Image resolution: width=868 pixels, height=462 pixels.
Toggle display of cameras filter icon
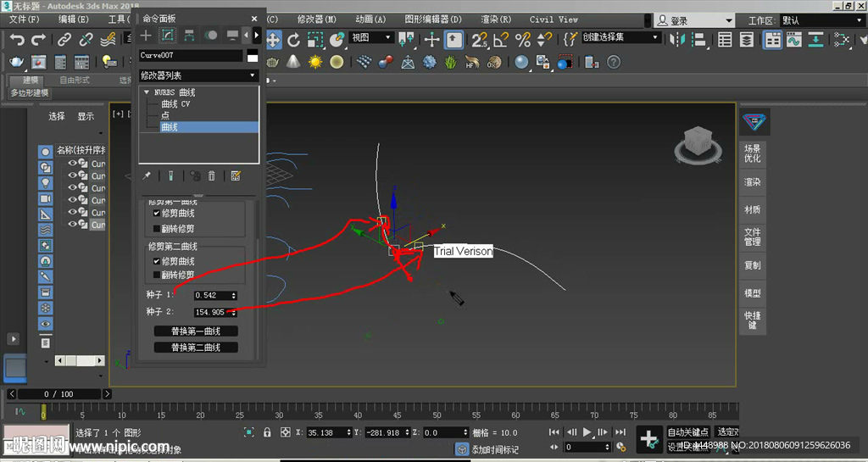point(46,198)
